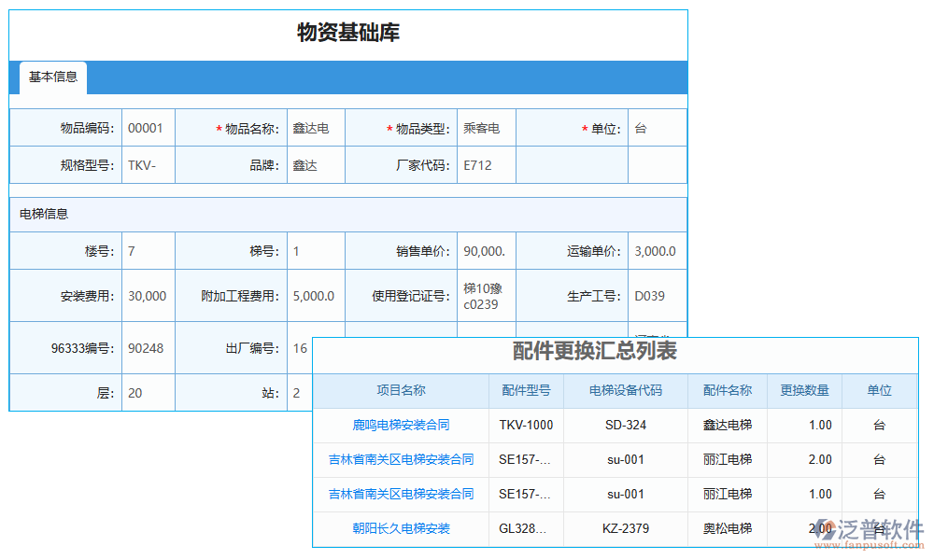Screen dimensions: 934x560
Task: Click the 物品编码 field showing 00001
Action: [x=147, y=127]
